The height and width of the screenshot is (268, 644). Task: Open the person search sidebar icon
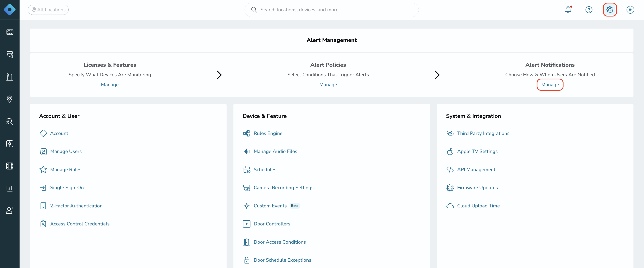pos(10,122)
